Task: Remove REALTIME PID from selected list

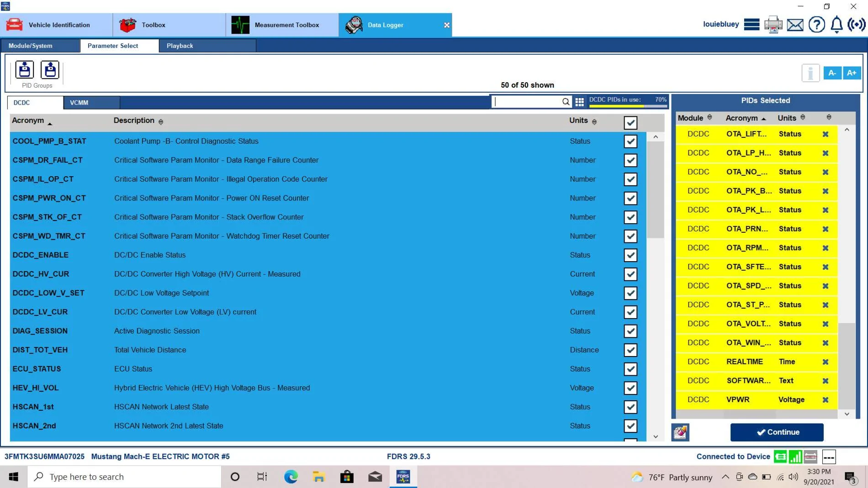Action: click(x=826, y=362)
